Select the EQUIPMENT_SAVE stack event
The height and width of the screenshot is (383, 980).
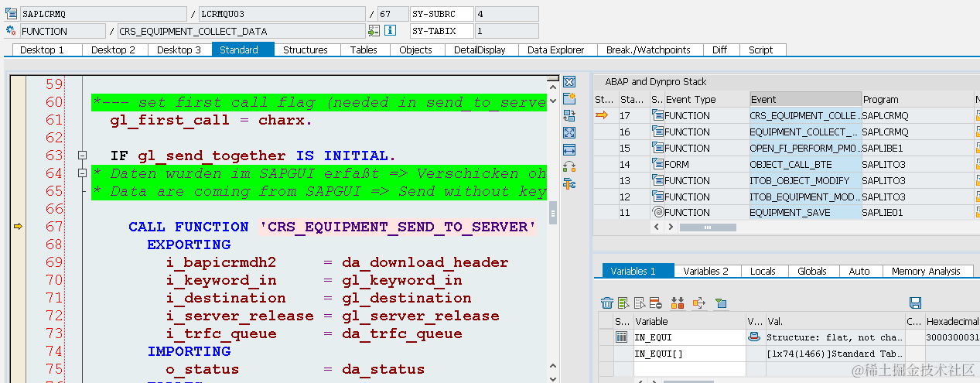pyautogui.click(x=805, y=212)
